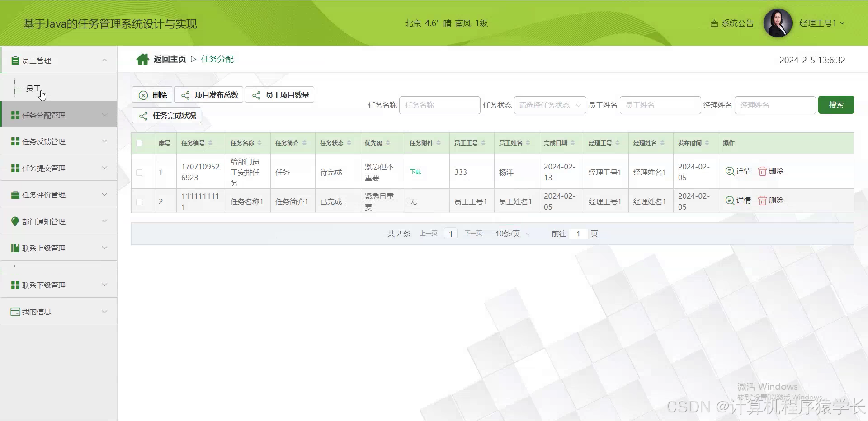Sort by 任务简介 column arrows

pyautogui.click(x=304, y=143)
